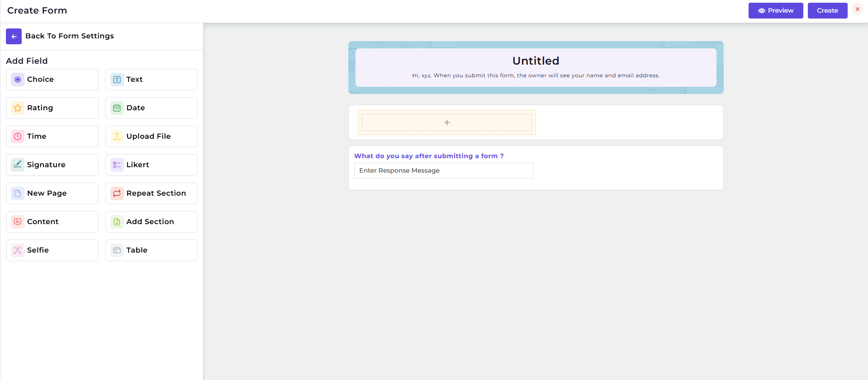Click the Table grid icon
The height and width of the screenshot is (380, 868).
click(117, 250)
